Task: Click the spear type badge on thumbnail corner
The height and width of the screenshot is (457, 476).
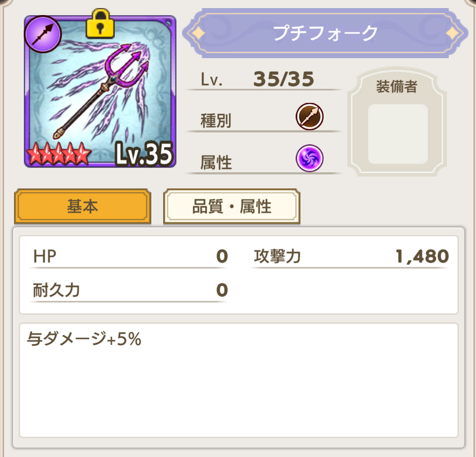Action: pos(43,35)
